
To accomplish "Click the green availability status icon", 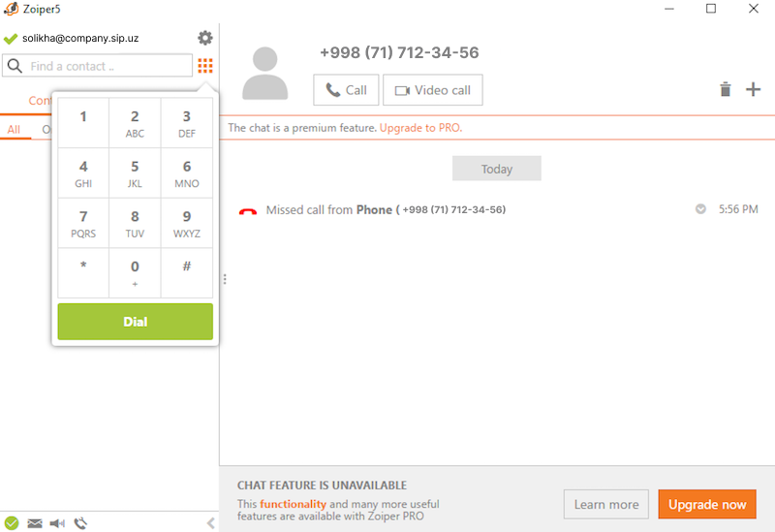I will coord(12,523).
